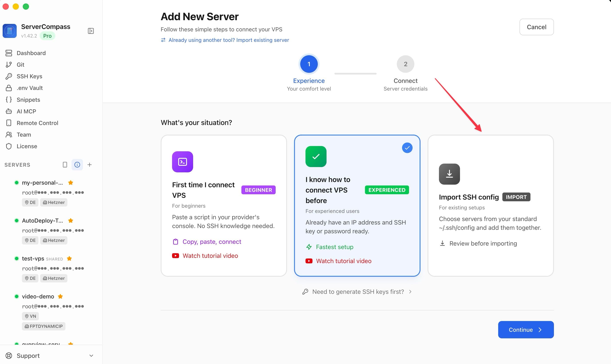Screen dimensions: 611x364
Task: Watch tutorial video on experienced card
Action: pyautogui.click(x=338, y=261)
